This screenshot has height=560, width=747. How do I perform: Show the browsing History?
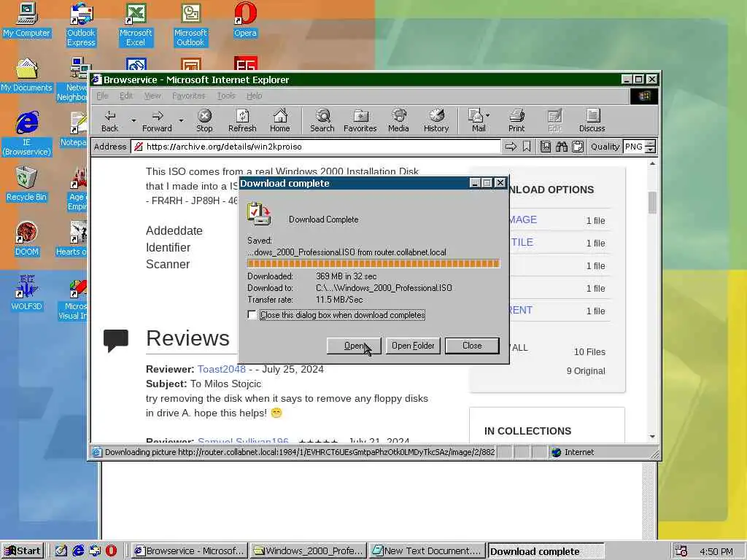436,120
